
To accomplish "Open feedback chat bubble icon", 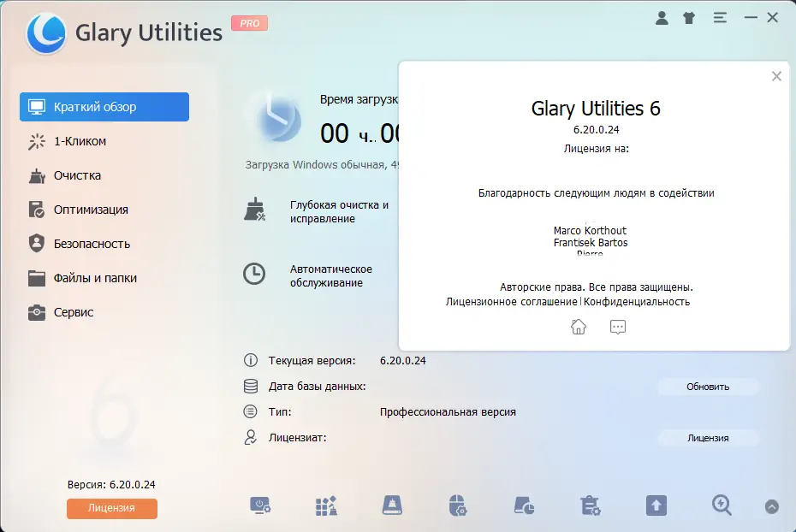I will (617, 327).
